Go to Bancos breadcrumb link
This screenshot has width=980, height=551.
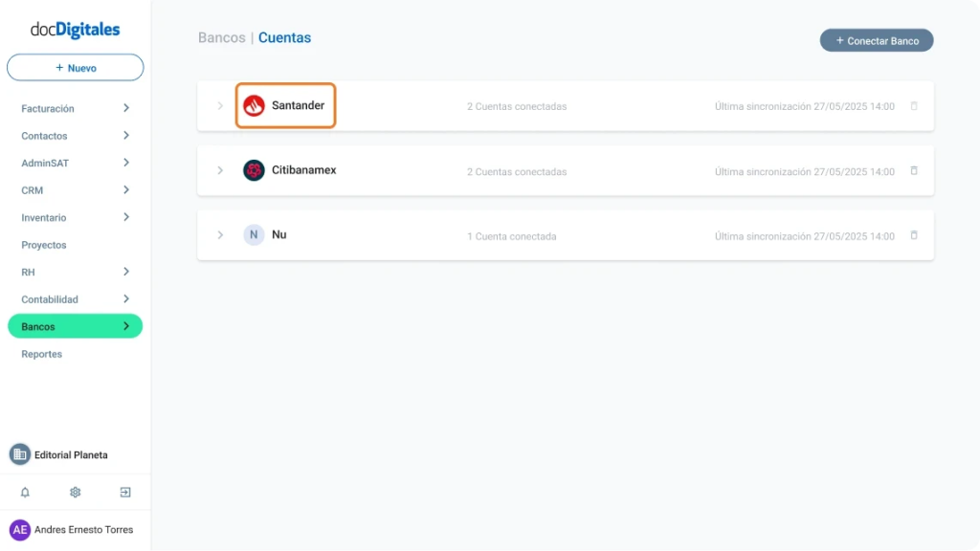[221, 38]
